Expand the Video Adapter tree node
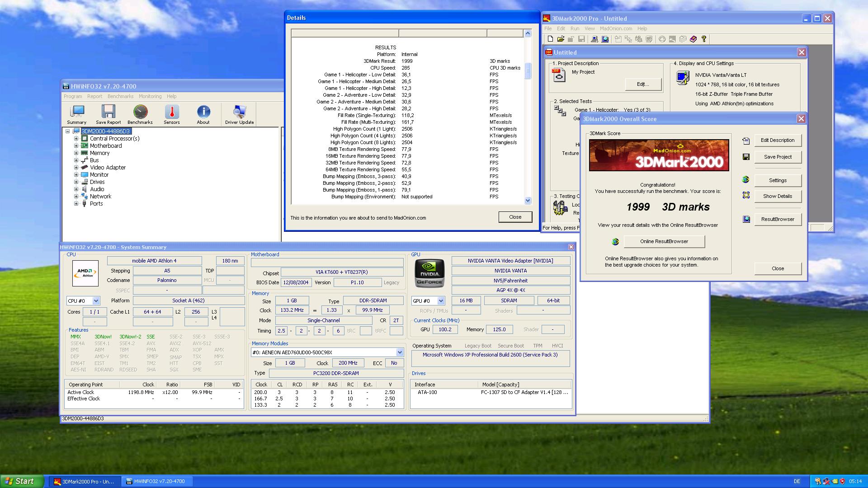The height and width of the screenshot is (488, 868). tap(76, 168)
